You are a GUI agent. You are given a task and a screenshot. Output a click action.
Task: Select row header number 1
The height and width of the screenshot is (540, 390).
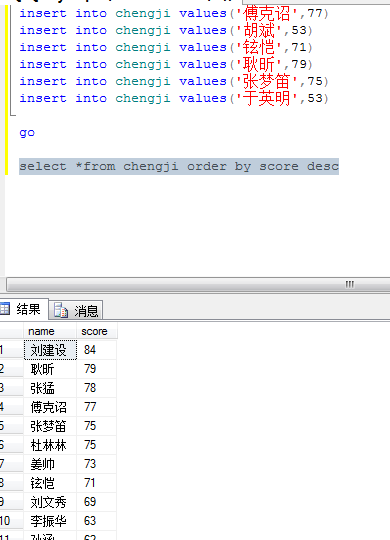point(11,350)
